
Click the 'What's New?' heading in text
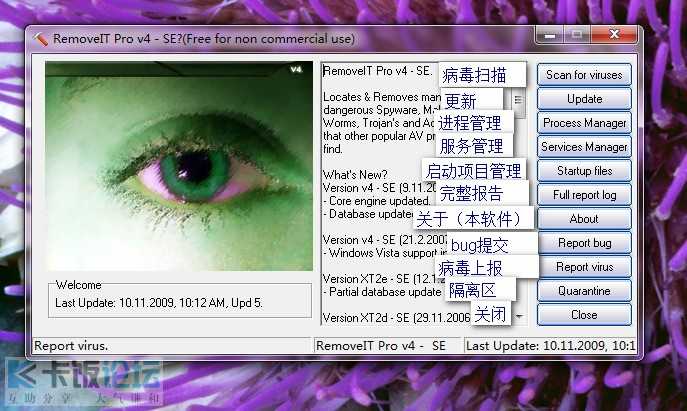[x=355, y=175]
